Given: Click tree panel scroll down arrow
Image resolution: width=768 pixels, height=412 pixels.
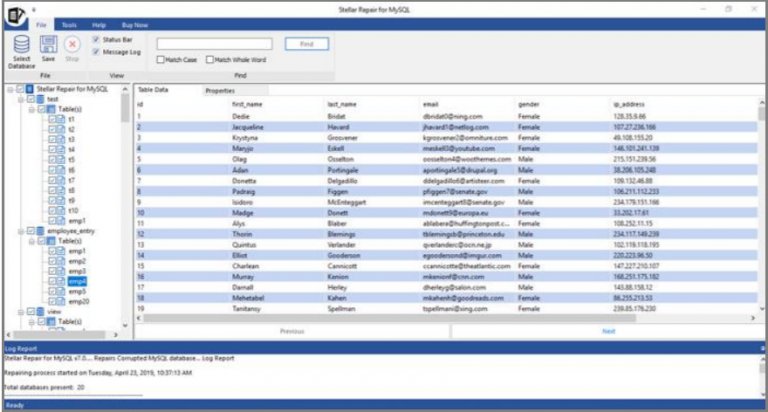Looking at the screenshot, I should pyautogui.click(x=125, y=325).
